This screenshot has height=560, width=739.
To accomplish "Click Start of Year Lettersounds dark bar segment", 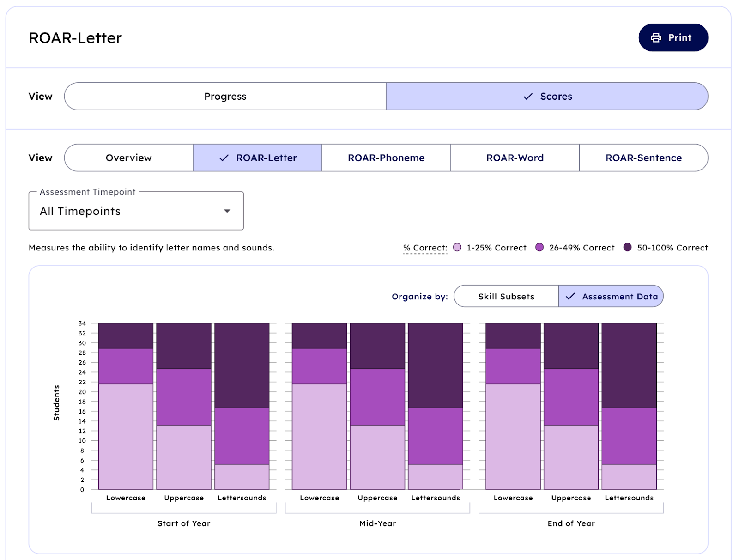I will pyautogui.click(x=242, y=365).
